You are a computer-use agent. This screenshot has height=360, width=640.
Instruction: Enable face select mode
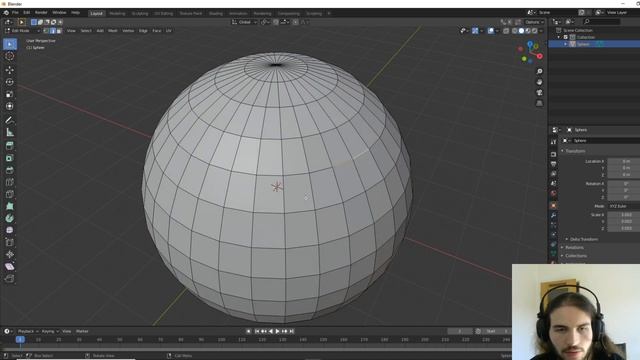tap(59, 31)
